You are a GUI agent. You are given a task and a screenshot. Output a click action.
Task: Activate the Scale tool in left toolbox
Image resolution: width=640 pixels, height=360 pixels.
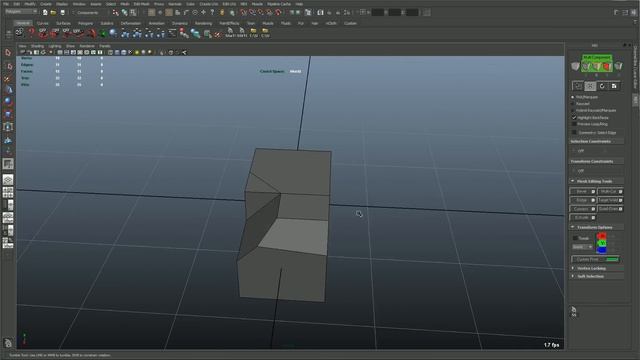tap(8, 114)
